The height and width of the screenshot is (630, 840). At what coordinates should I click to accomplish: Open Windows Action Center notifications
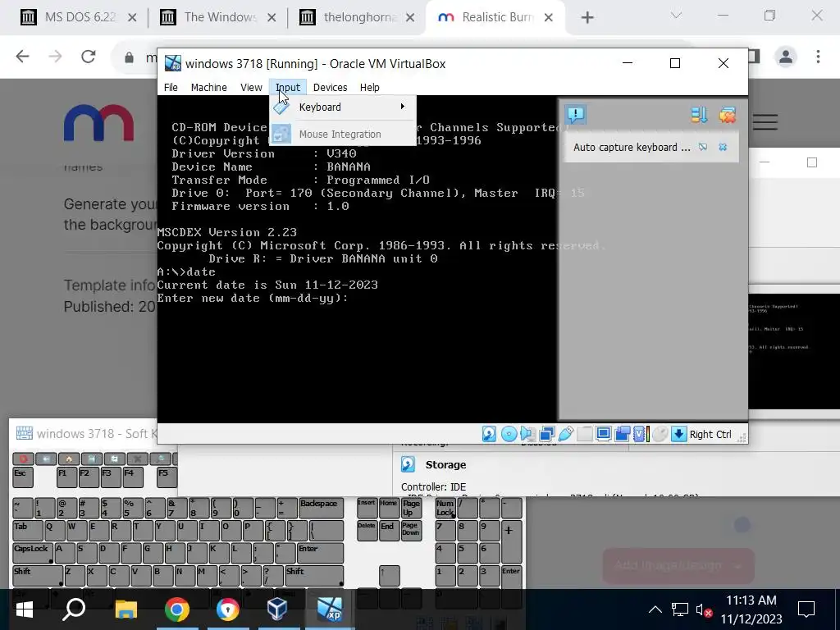pyautogui.click(x=806, y=609)
